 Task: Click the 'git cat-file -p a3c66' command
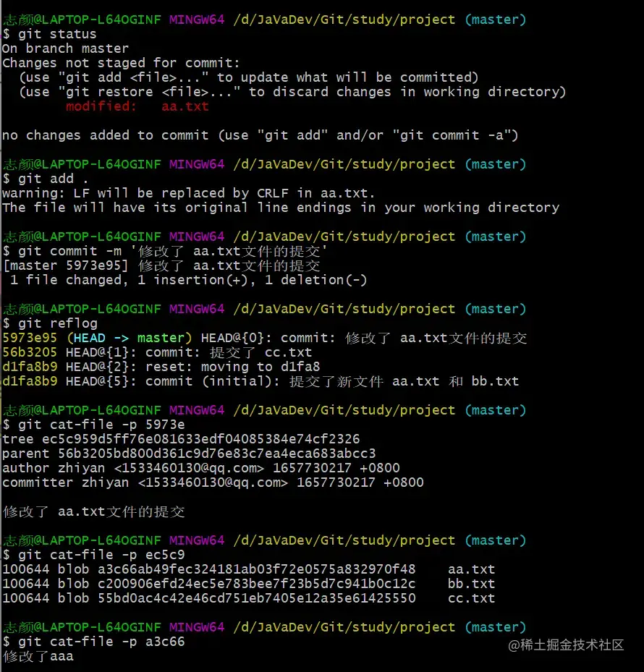(x=101, y=642)
